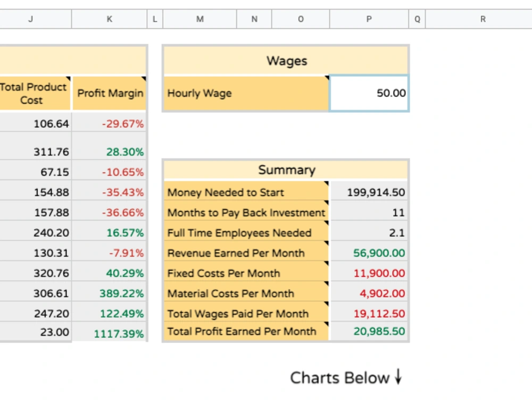The image size is (532, 400).
Task: Click profit margin cell 122.49%
Action: click(109, 312)
